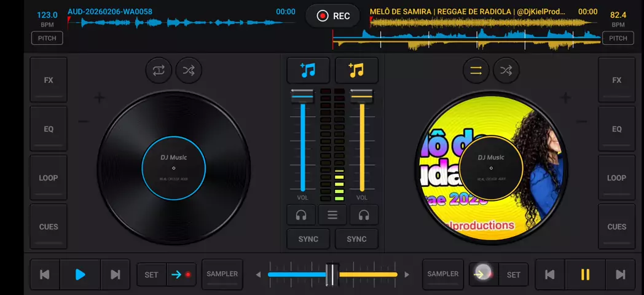The height and width of the screenshot is (295, 644).
Task: Open the left deck FX panel
Action: (49, 81)
